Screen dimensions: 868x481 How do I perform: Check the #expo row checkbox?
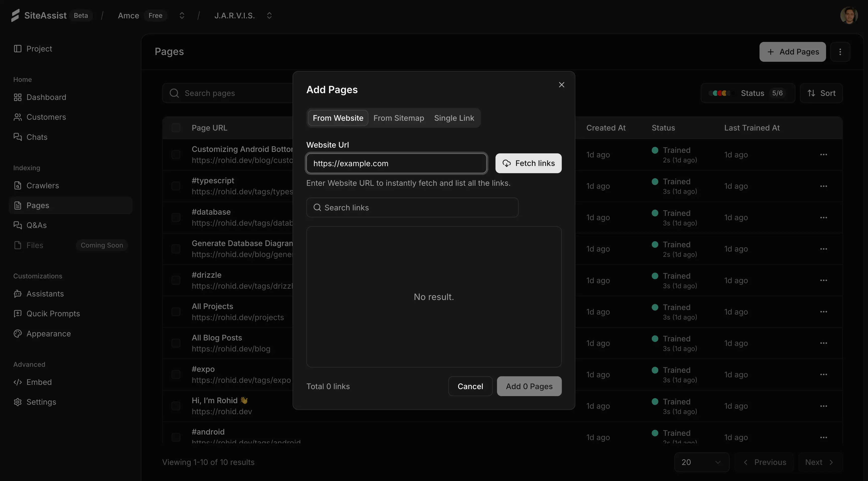pos(176,375)
